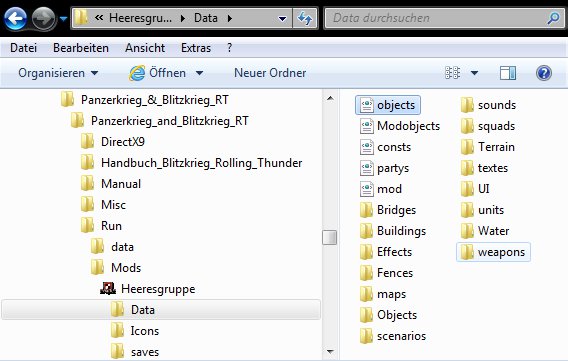Image resolution: width=568 pixels, height=361 pixels.
Task: Click the tree pane scroll-down arrow
Action: click(330, 351)
